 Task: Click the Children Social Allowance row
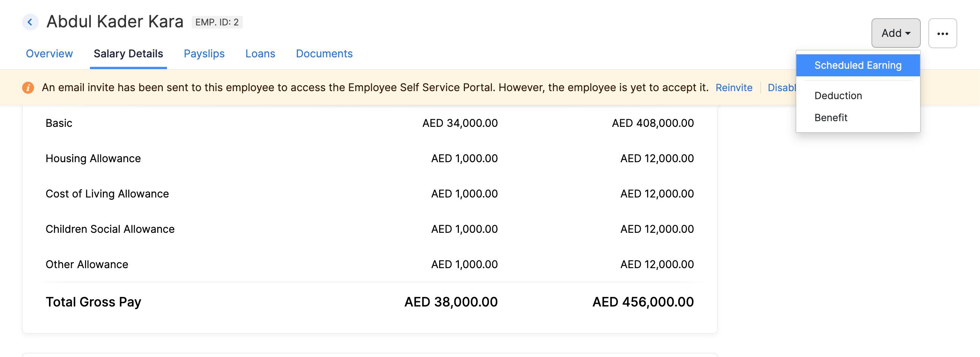pyautogui.click(x=110, y=229)
